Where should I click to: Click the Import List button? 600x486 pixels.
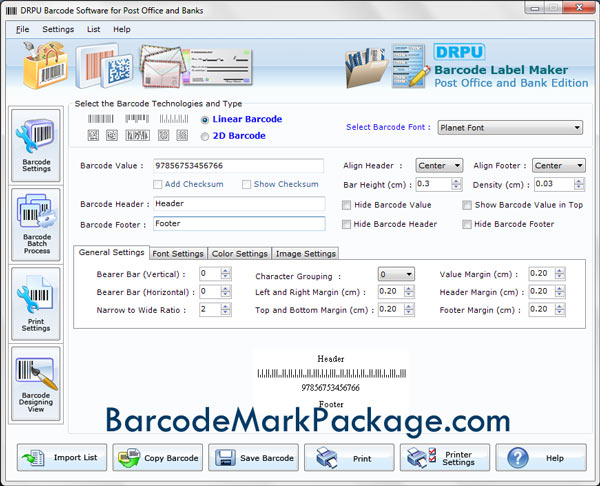(x=62, y=457)
